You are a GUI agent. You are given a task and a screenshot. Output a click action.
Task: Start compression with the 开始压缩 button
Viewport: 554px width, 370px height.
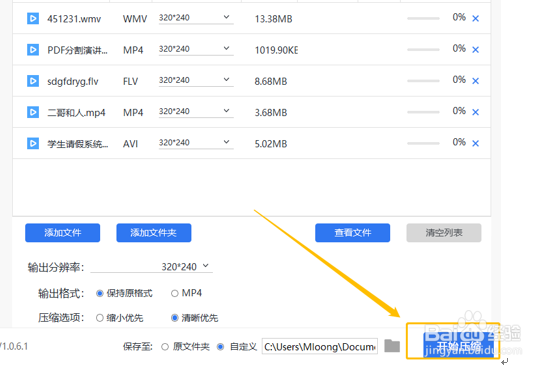[x=459, y=345]
